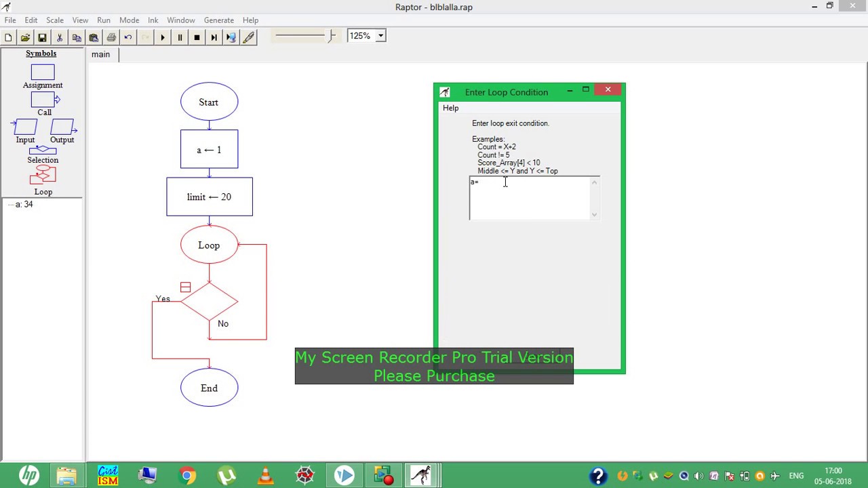This screenshot has height=488, width=868.
Task: Run the flowchart with the Play button
Action: [163, 38]
